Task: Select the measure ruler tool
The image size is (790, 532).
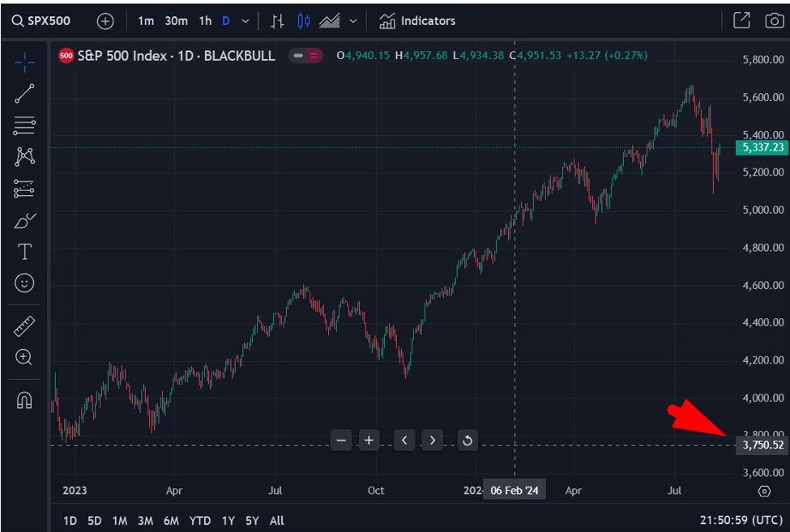Action: pos(24,326)
